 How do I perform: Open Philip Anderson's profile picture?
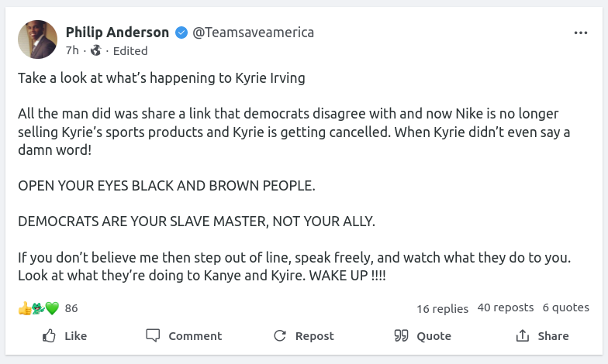point(37,40)
